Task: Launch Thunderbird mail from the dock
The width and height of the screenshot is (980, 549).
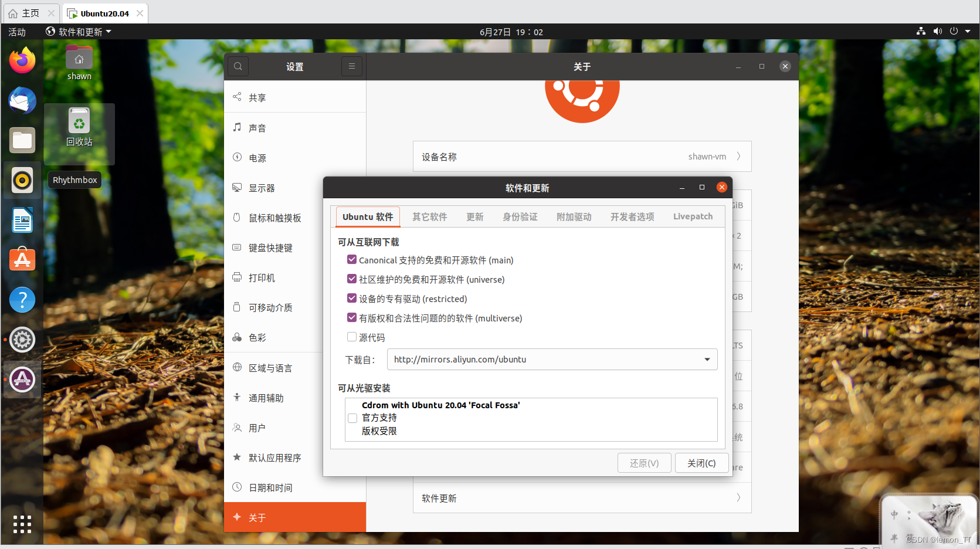Action: [x=22, y=100]
